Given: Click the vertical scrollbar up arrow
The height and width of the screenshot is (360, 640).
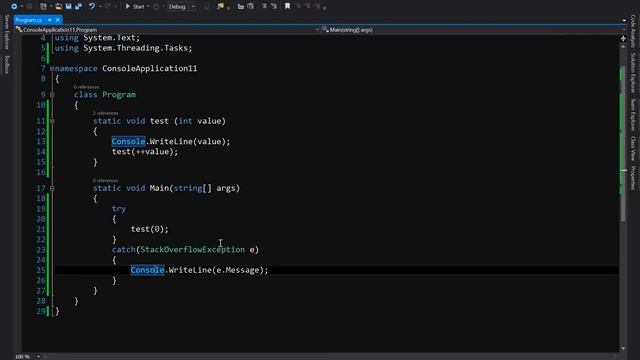Looking at the screenshot, I should [x=623, y=47].
